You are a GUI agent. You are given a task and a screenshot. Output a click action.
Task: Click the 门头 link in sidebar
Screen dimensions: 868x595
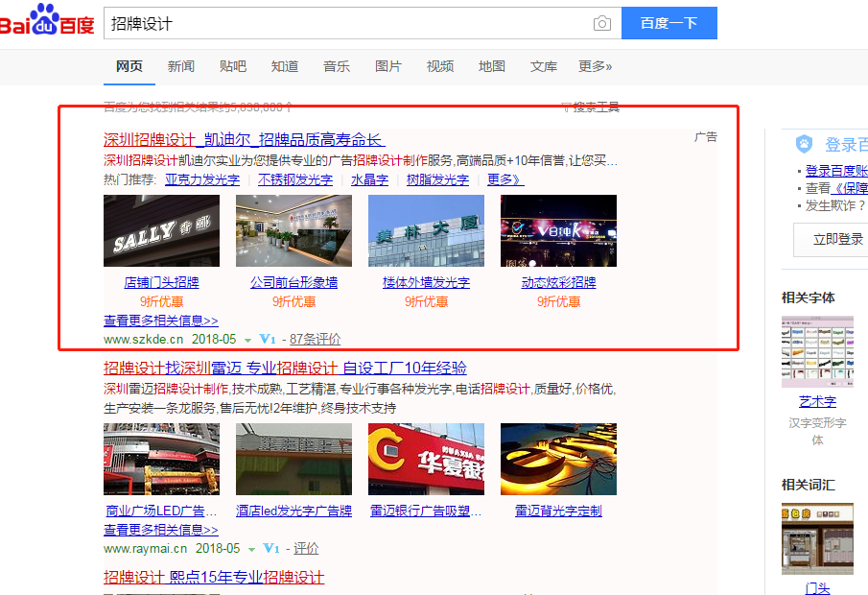pyautogui.click(x=817, y=588)
